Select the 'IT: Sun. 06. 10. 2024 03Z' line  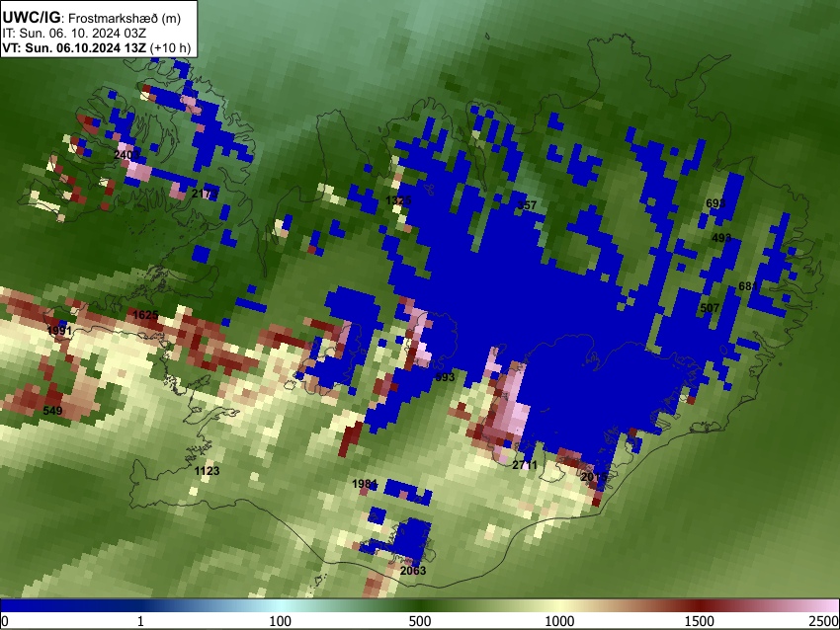tap(74, 34)
